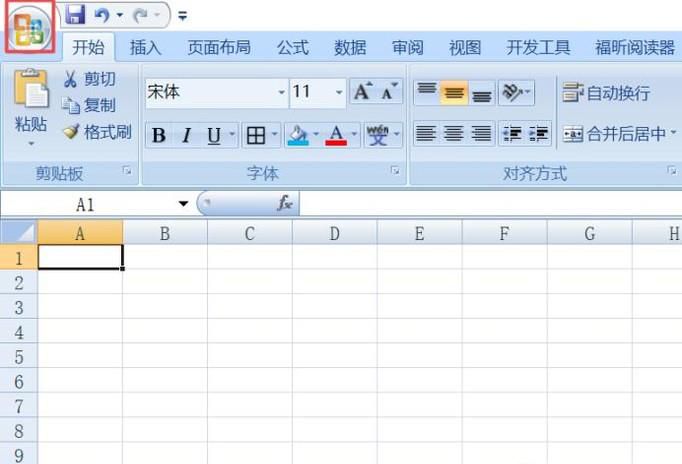This screenshot has width=682, height=464.
Task: Open the 对齐方式 dialog launcher
Action: point(672,170)
